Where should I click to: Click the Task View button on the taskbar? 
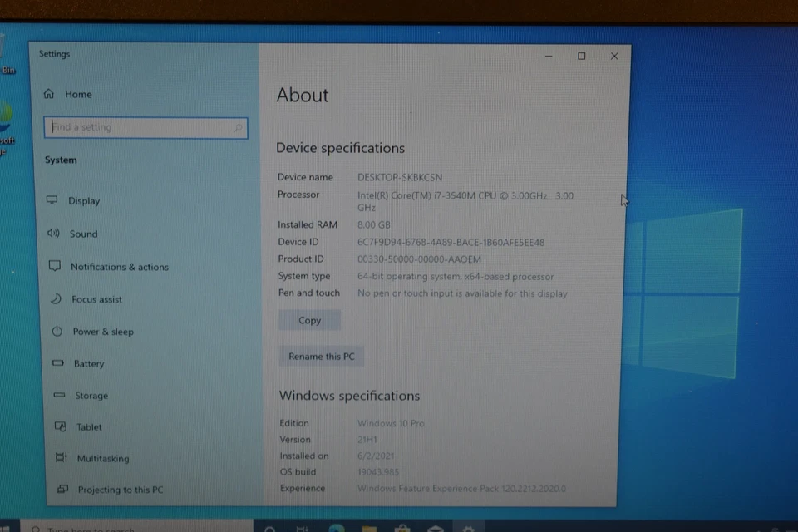coord(303,529)
